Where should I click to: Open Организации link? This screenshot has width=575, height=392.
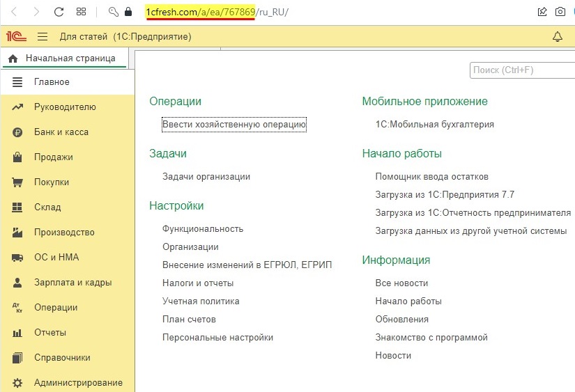(190, 247)
